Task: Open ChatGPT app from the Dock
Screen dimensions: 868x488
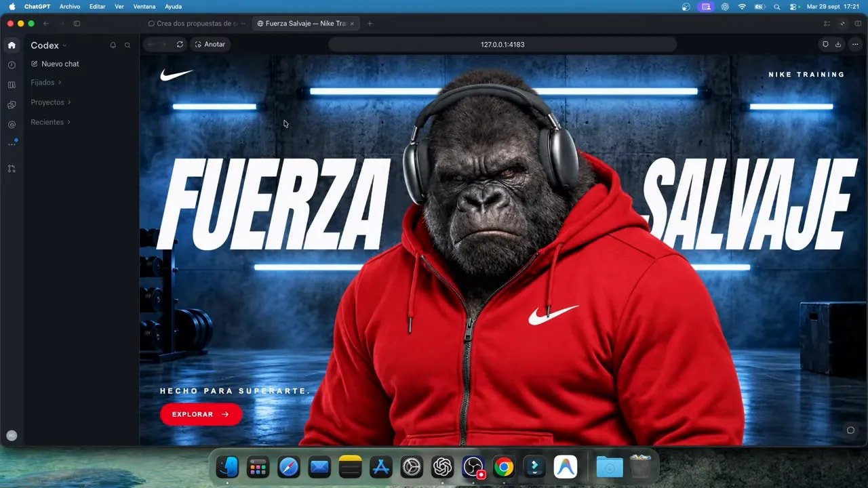Action: tap(442, 467)
